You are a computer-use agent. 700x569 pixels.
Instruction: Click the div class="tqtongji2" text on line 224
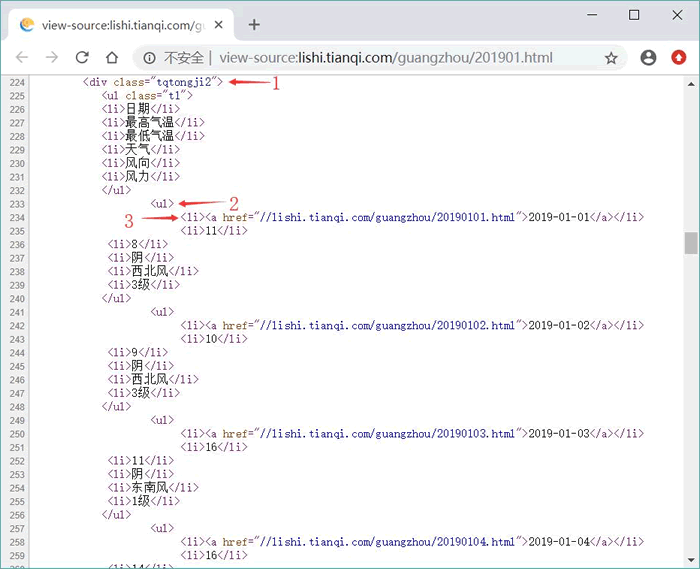[x=153, y=82]
